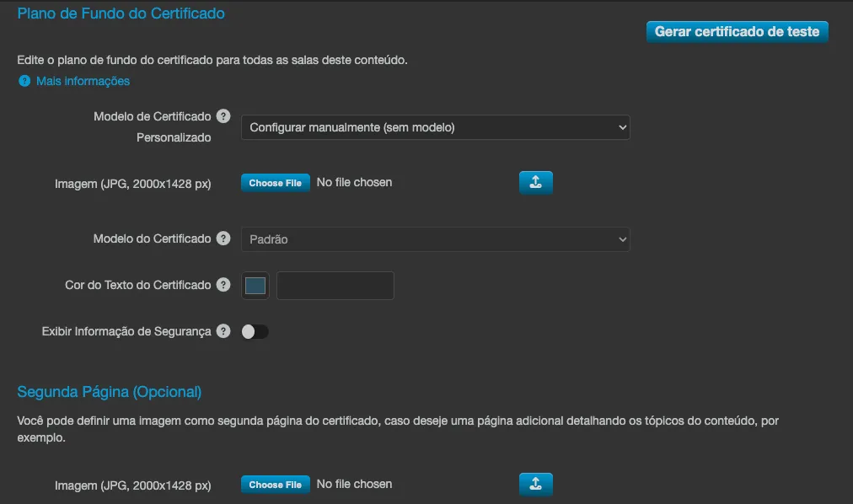Toggle 'Exibir Informação de Segurança' switch
This screenshot has height=504, width=853.
point(255,332)
